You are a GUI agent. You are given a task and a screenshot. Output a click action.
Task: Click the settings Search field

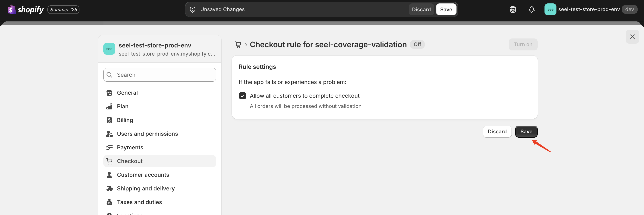[x=160, y=75]
